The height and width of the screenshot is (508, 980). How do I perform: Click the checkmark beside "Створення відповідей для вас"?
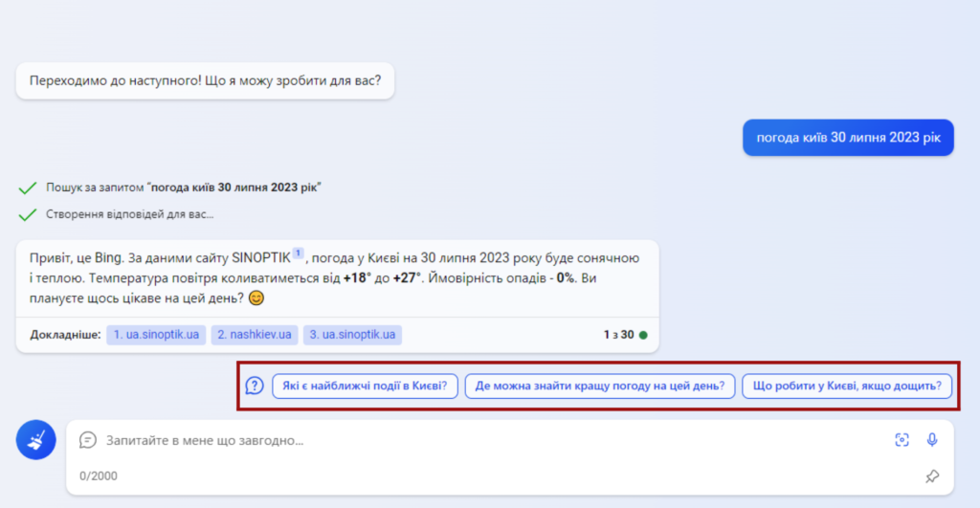click(x=27, y=215)
